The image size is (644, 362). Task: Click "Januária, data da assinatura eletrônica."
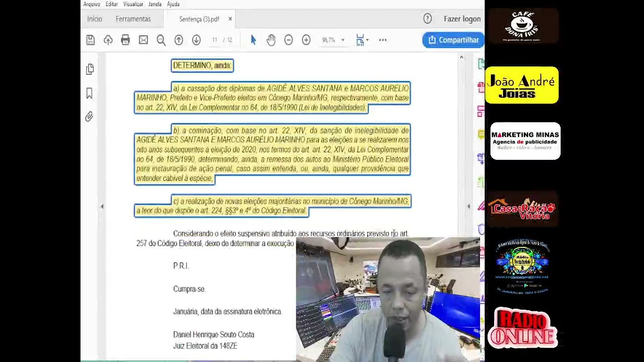click(x=227, y=312)
